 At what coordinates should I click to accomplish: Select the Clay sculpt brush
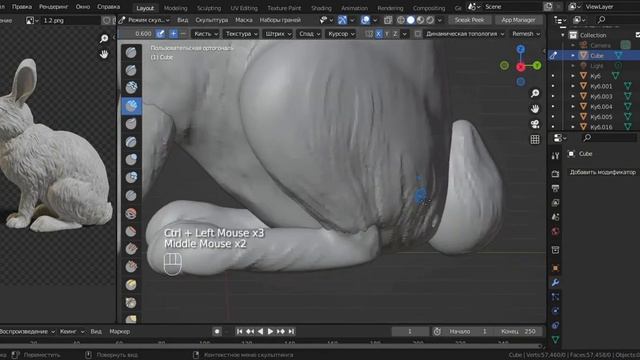click(131, 87)
